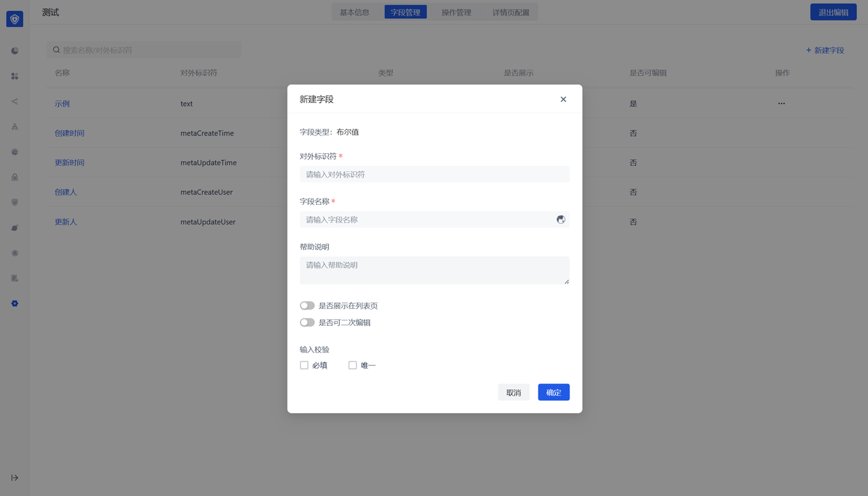Click the globe icon in 字段名称 field
Screen dimensions: 868x496
click(561, 220)
